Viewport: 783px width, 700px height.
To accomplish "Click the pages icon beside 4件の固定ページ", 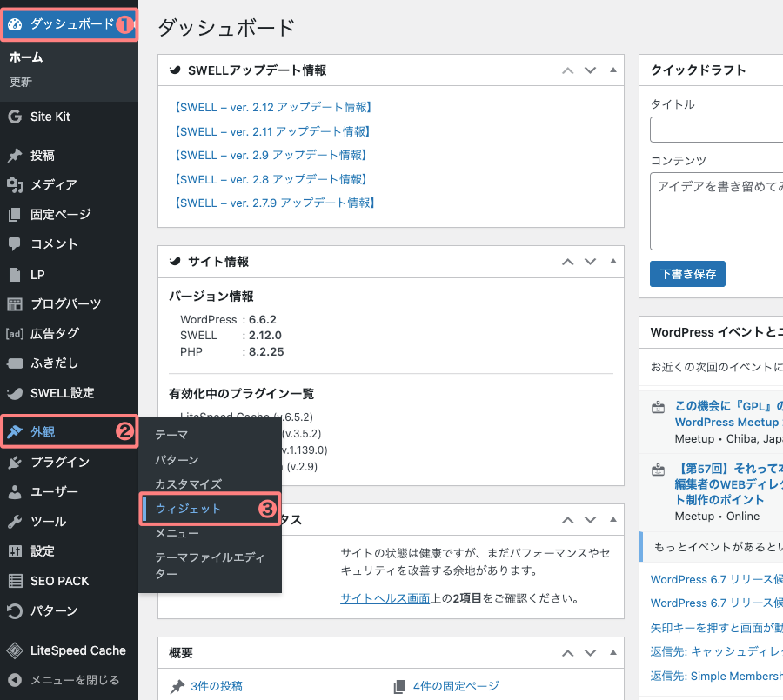I will (399, 687).
